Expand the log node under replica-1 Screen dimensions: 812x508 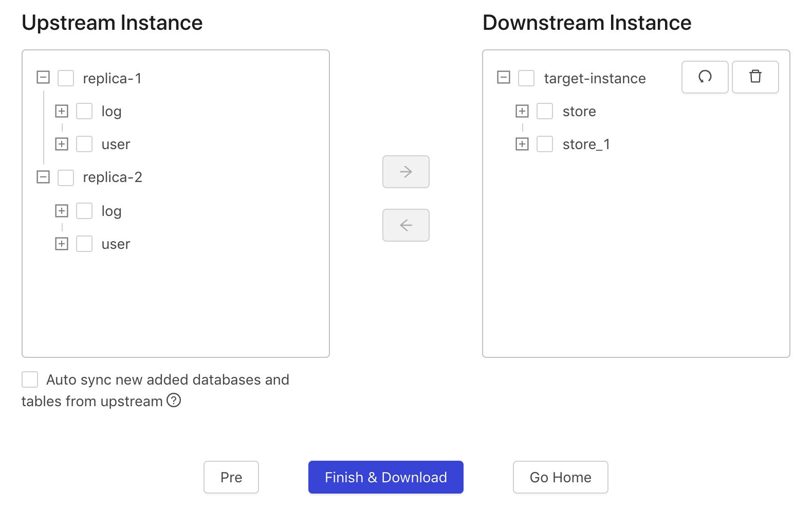click(62, 111)
